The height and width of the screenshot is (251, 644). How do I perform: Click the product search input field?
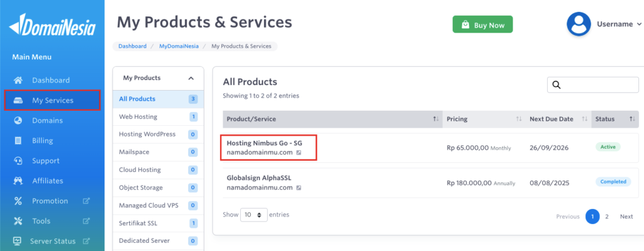592,85
